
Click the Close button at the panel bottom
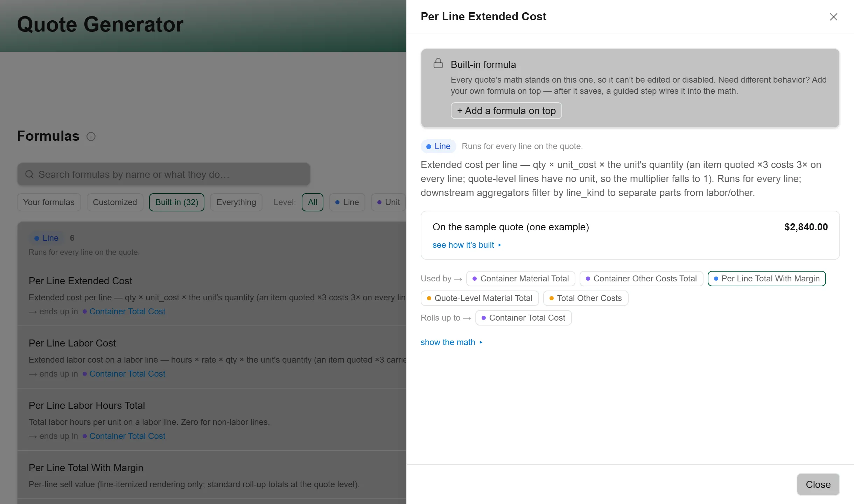pyautogui.click(x=818, y=484)
